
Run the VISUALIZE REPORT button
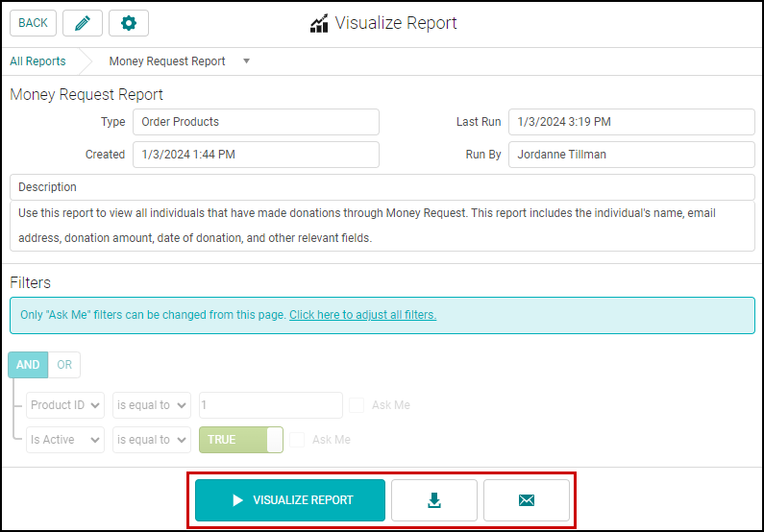point(290,500)
